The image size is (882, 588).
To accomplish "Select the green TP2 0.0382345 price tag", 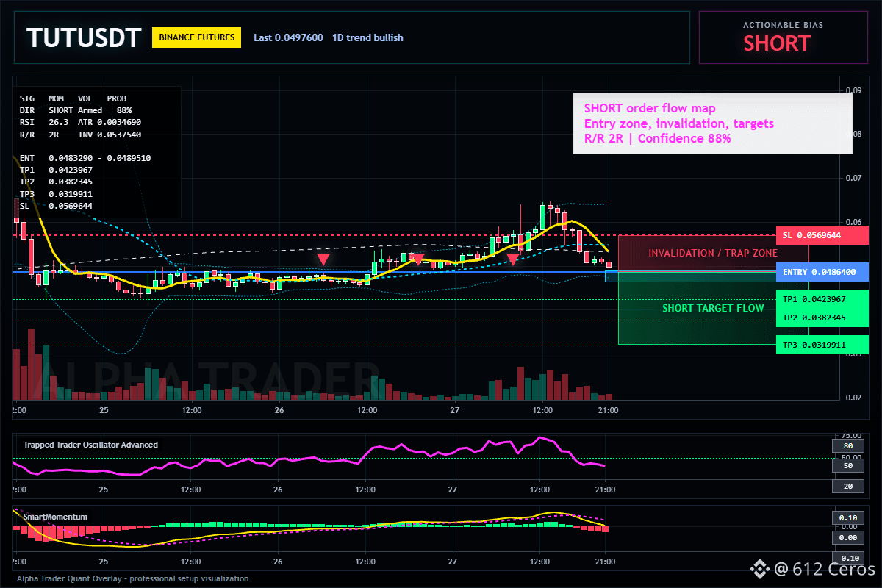I will tap(822, 318).
